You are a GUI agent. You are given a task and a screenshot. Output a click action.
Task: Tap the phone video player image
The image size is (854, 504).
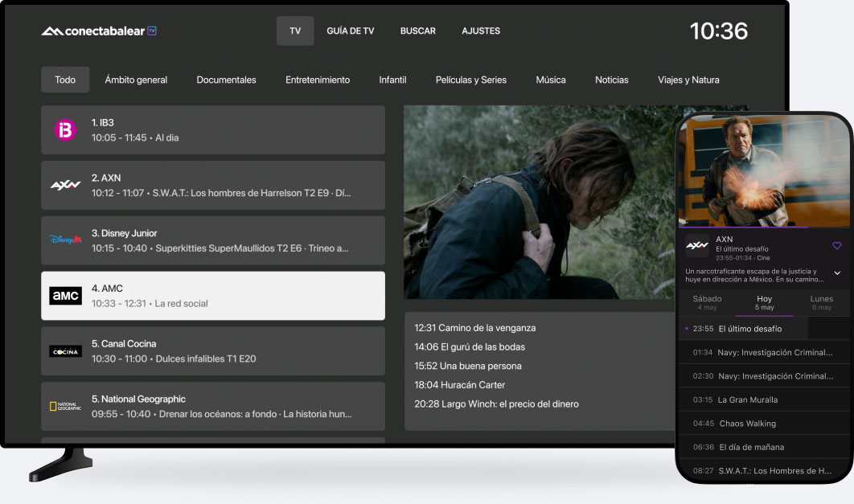(764, 170)
